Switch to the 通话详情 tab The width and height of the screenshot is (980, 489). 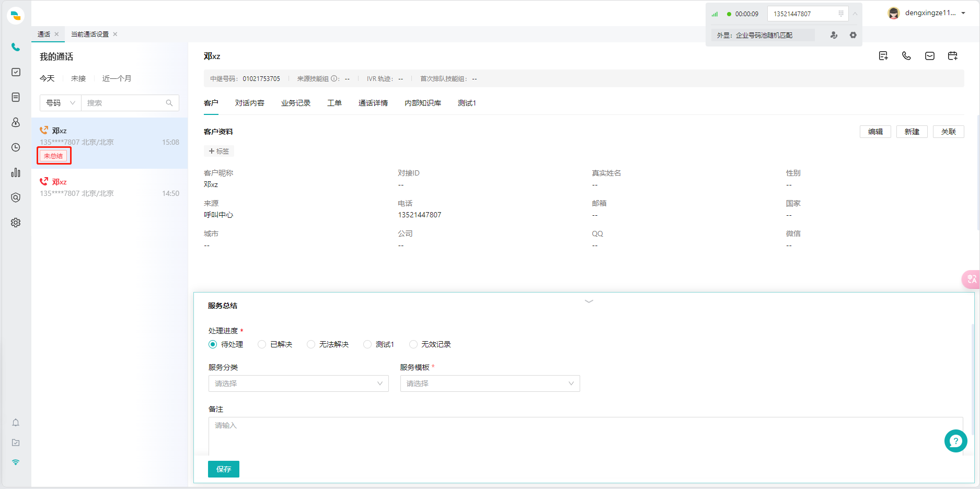click(x=373, y=103)
